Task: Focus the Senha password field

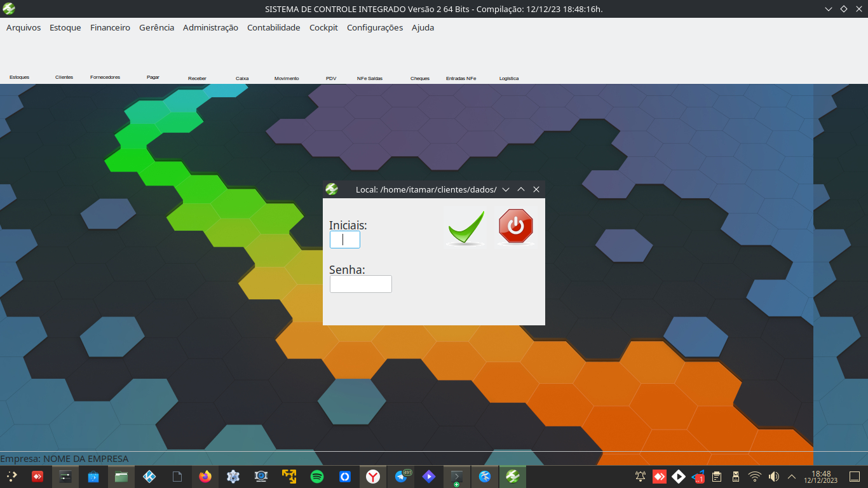Action: [x=361, y=284]
